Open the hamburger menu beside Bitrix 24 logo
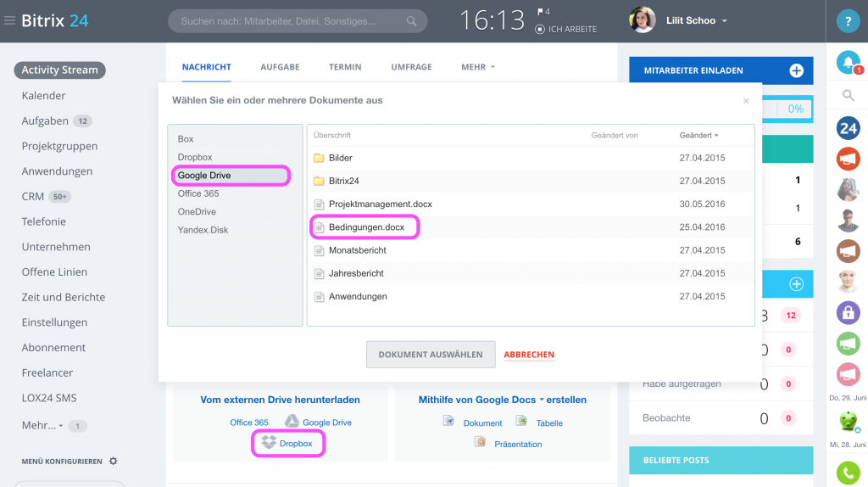 click(x=9, y=21)
